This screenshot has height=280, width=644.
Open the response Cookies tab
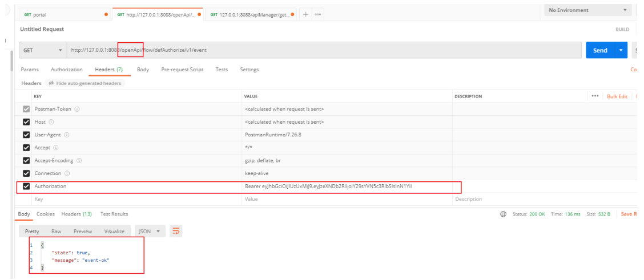pyautogui.click(x=46, y=214)
